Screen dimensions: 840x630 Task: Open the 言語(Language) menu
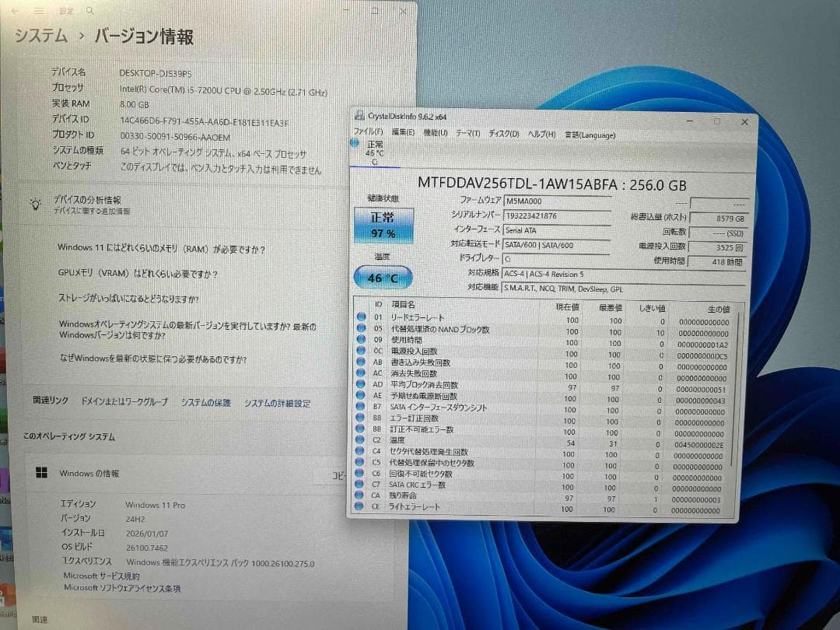tap(590, 135)
